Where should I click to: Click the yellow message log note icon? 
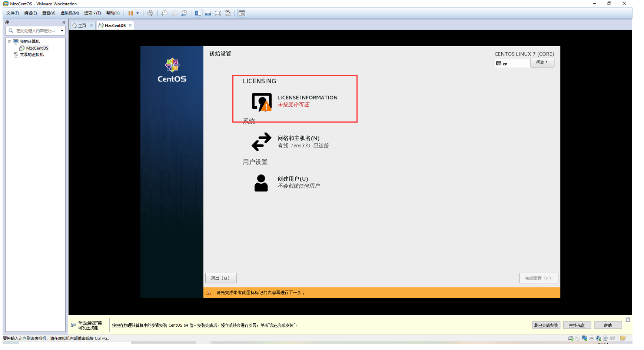(x=623, y=338)
